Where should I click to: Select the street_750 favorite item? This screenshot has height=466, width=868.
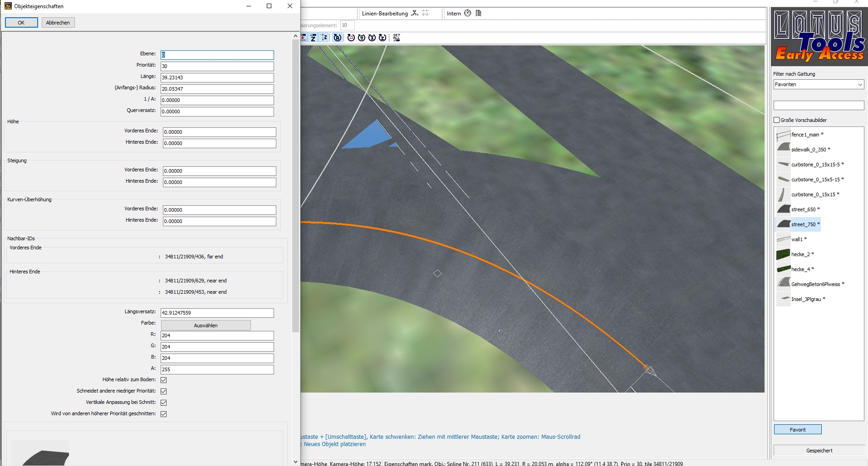click(x=799, y=224)
